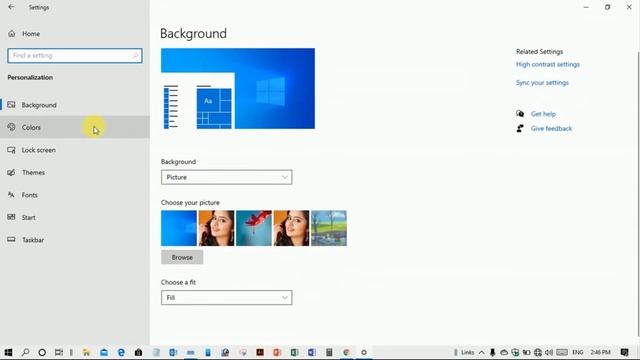The height and width of the screenshot is (360, 640).
Task: Click the OneDrive cloud icon in tray
Action: click(504, 352)
